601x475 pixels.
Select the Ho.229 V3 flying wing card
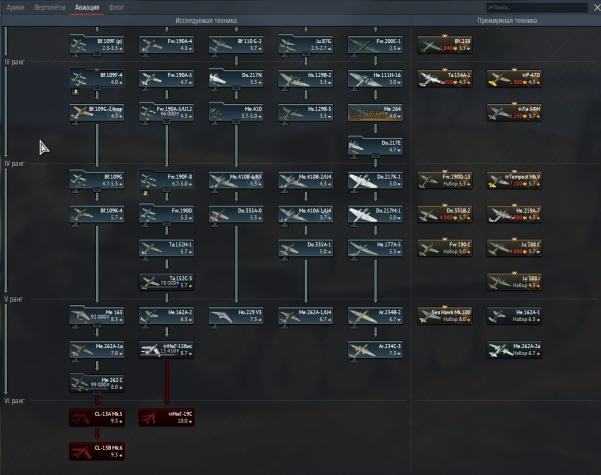(236, 316)
